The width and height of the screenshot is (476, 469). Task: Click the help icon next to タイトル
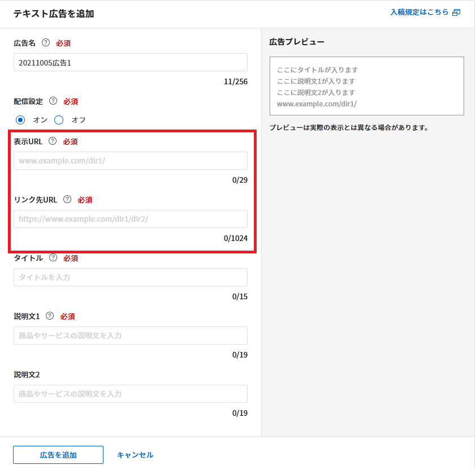coord(53,258)
